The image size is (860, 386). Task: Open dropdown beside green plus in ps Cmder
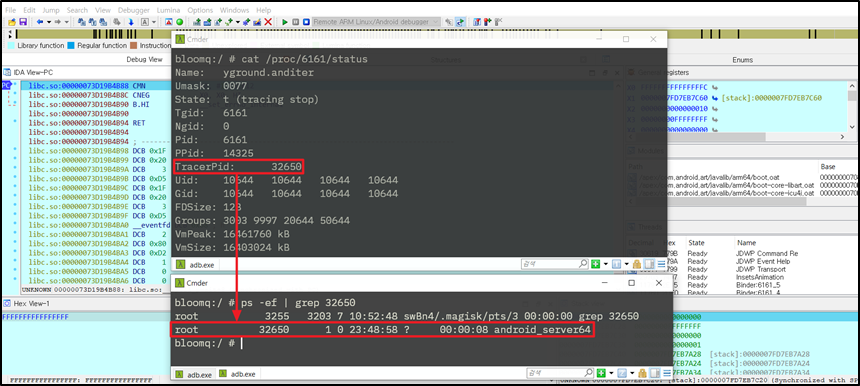click(612, 373)
